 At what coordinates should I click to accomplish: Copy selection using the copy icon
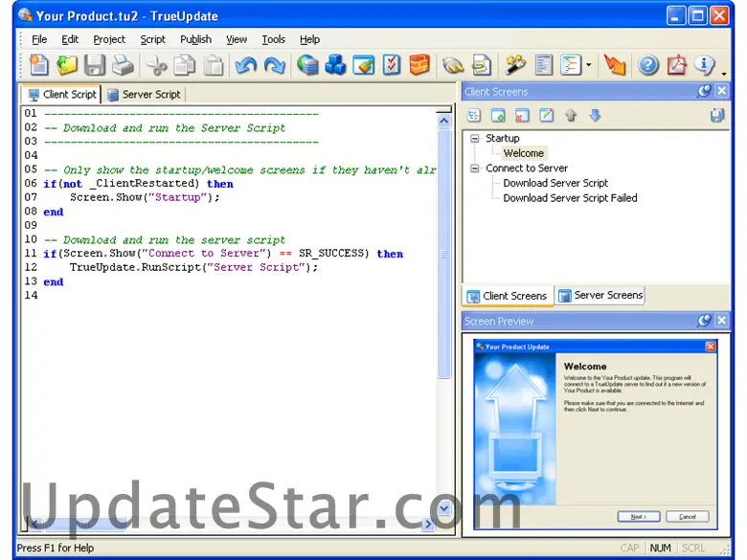click(185, 65)
